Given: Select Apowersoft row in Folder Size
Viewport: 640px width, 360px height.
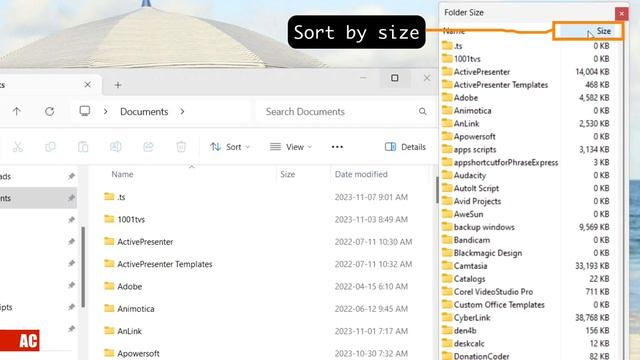Looking at the screenshot, I should tap(527, 137).
